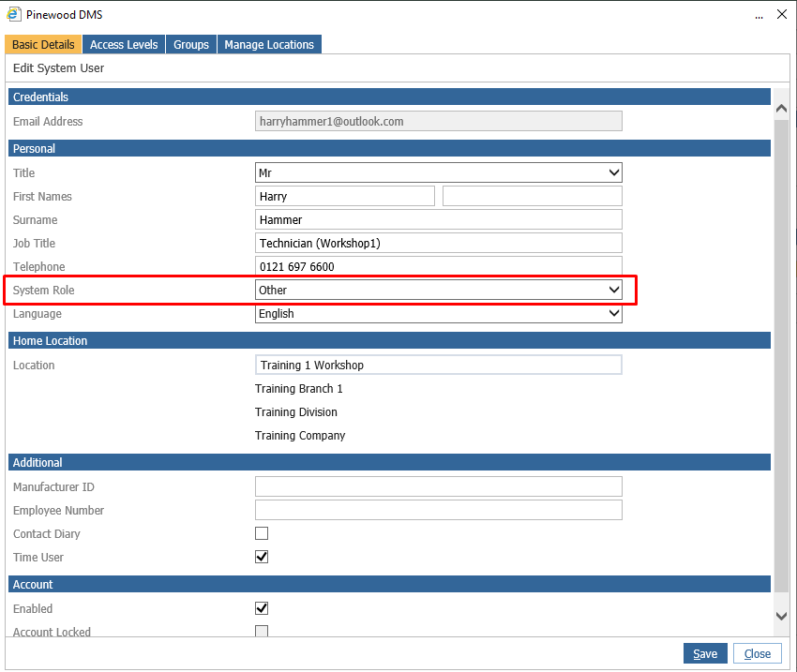Open the Language dropdown
The width and height of the screenshot is (797, 672).
pyautogui.click(x=438, y=313)
